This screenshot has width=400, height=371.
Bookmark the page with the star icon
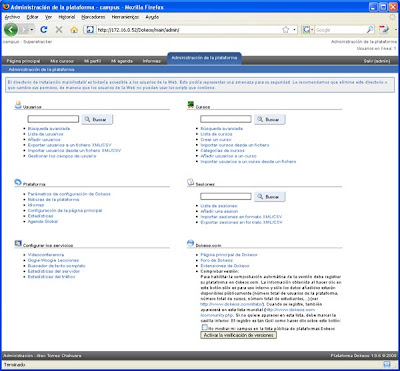click(286, 30)
